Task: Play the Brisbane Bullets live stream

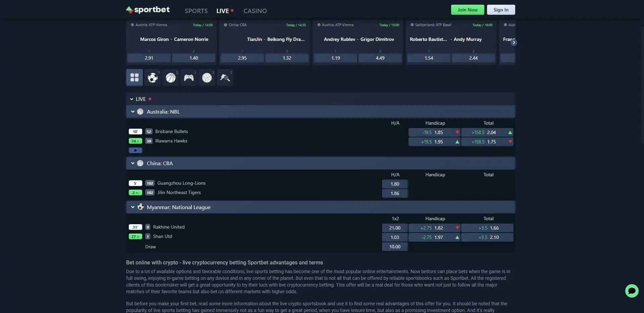Action: click(x=135, y=150)
